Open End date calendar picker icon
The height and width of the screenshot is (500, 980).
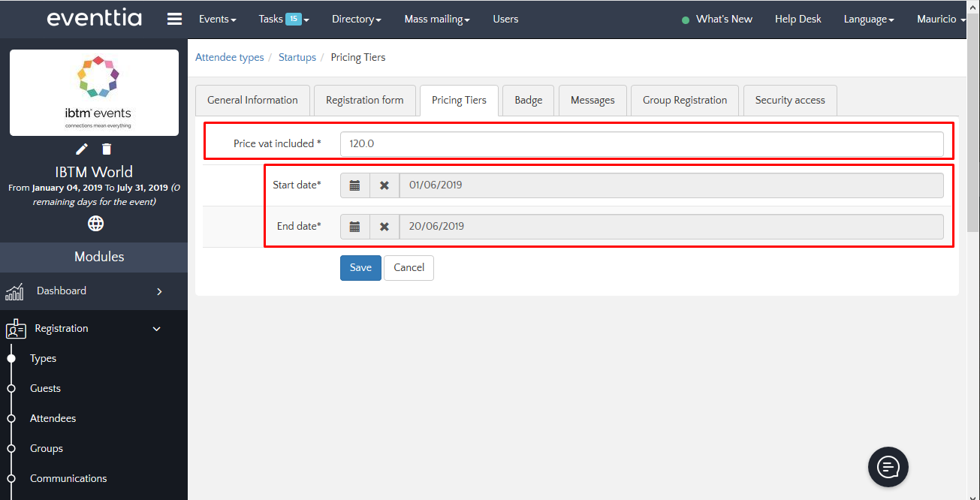(x=355, y=227)
